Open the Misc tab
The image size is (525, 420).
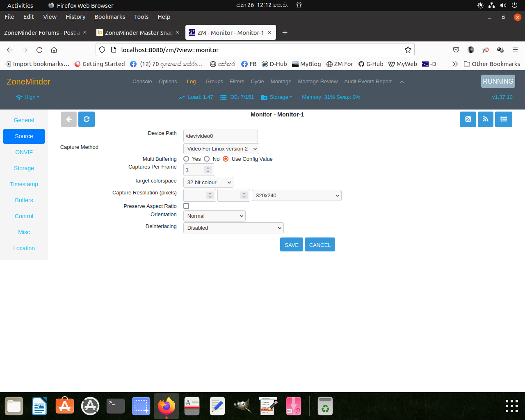pyautogui.click(x=24, y=232)
